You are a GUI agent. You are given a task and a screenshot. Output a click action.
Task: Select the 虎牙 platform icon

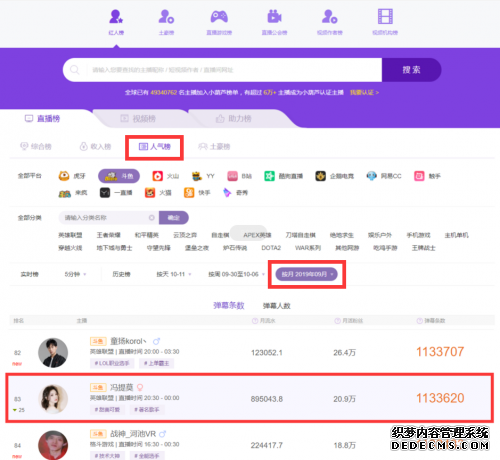click(64, 176)
